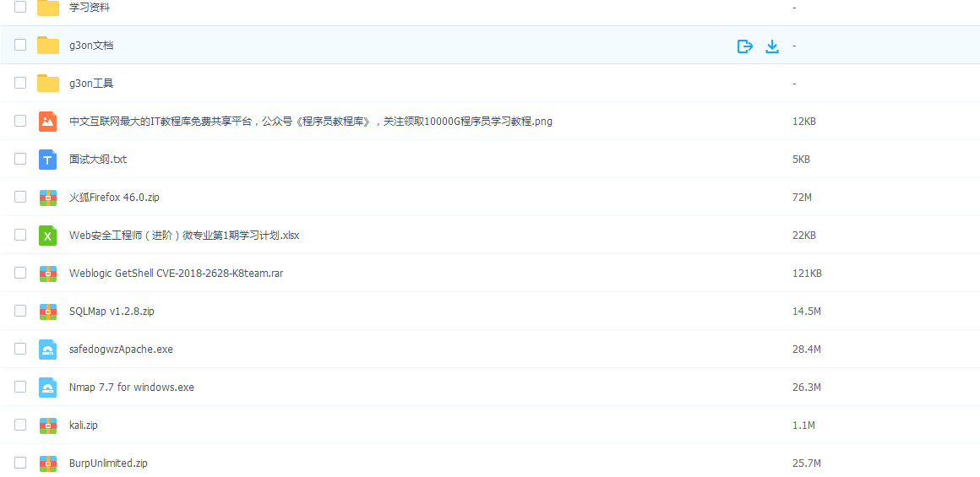Viewport: 980px width, 477px height.
Task: Click the archive icon of kali.zip
Action: click(48, 426)
